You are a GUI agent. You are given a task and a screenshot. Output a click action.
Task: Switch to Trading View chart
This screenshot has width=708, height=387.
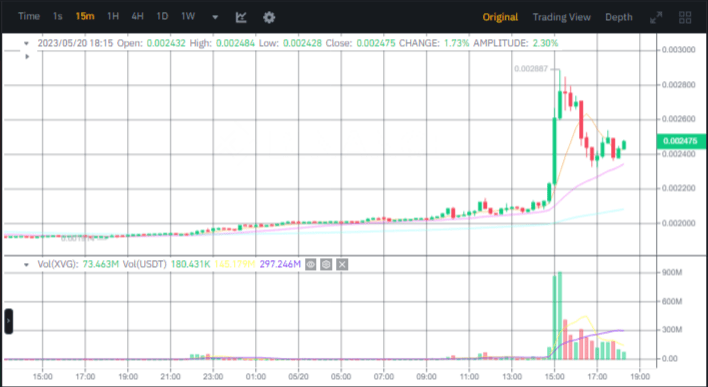coord(562,17)
